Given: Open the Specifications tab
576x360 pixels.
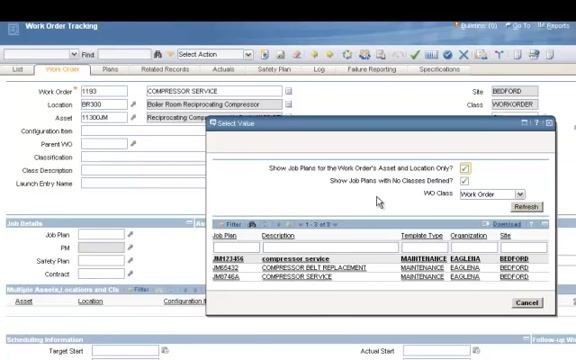Looking at the screenshot, I should point(439,69).
